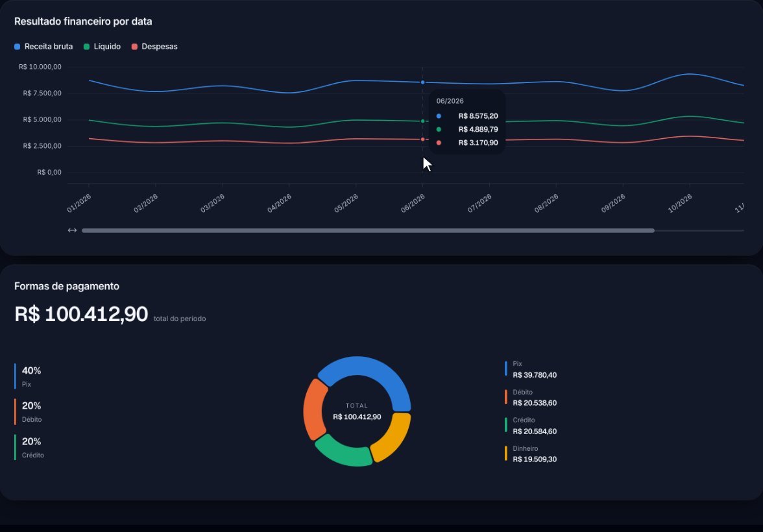
Task: Click the 20% Débito percentage
Action: coord(31,406)
